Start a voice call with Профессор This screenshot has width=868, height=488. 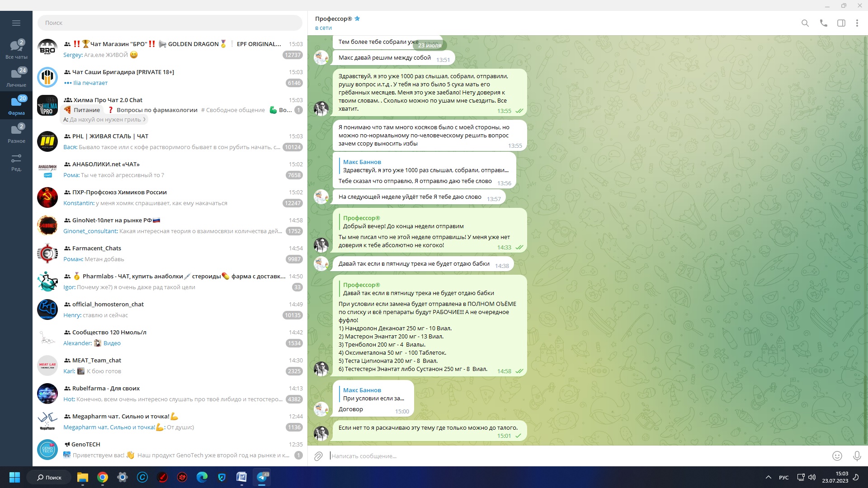pyautogui.click(x=823, y=23)
